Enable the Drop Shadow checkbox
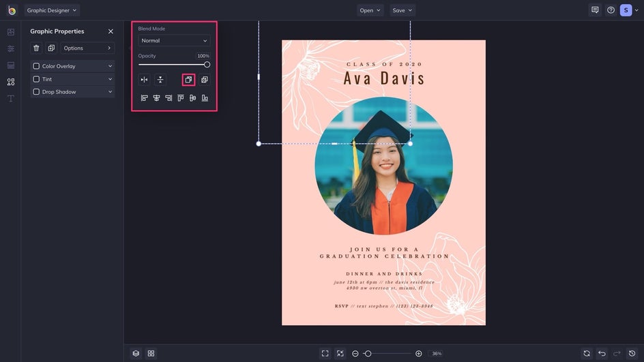 click(x=36, y=92)
